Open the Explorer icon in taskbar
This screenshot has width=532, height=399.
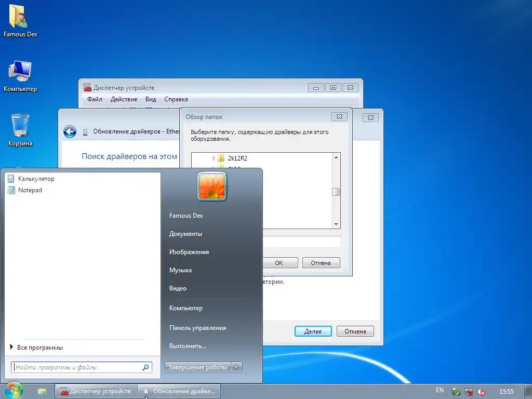click(x=42, y=391)
